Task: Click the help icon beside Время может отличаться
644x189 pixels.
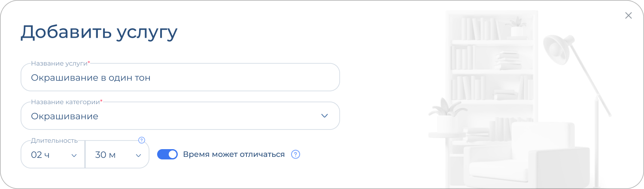Action: click(x=295, y=154)
